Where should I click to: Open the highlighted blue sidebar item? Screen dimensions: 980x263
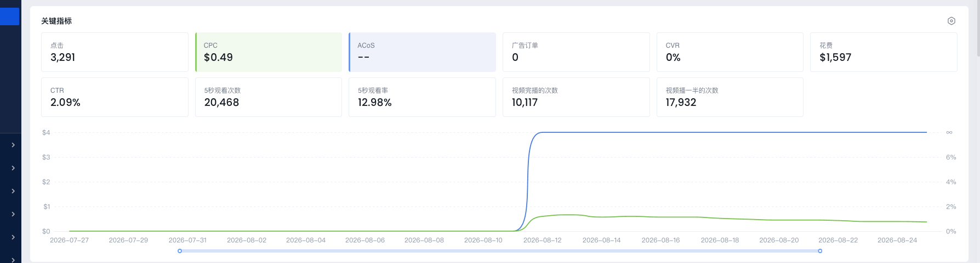click(x=9, y=16)
